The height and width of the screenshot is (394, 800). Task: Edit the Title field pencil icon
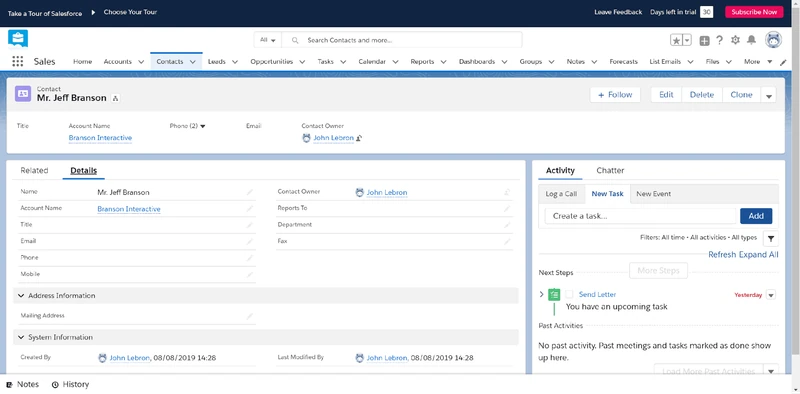pyautogui.click(x=249, y=225)
